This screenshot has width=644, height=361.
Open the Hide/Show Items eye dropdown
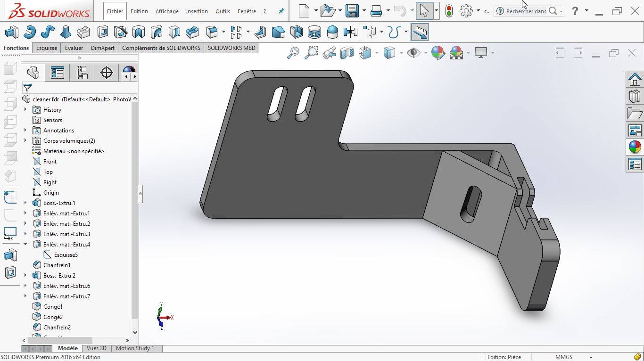425,53
